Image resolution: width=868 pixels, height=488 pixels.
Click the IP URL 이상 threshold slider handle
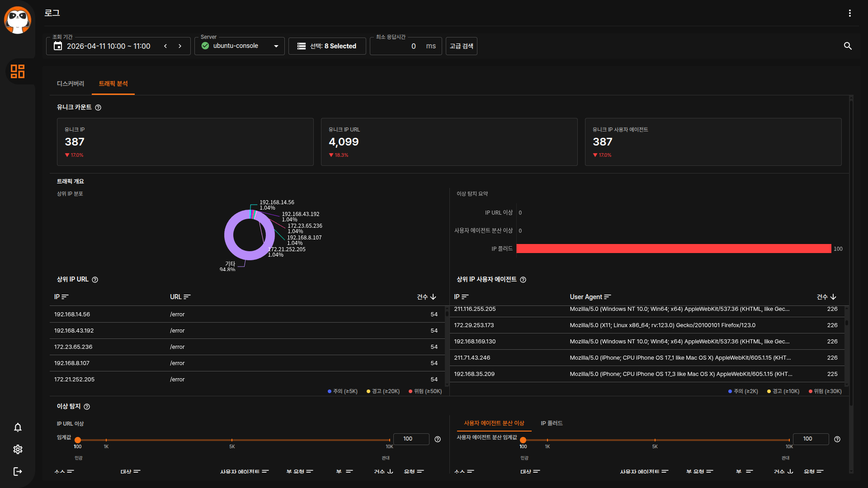coord(78,440)
